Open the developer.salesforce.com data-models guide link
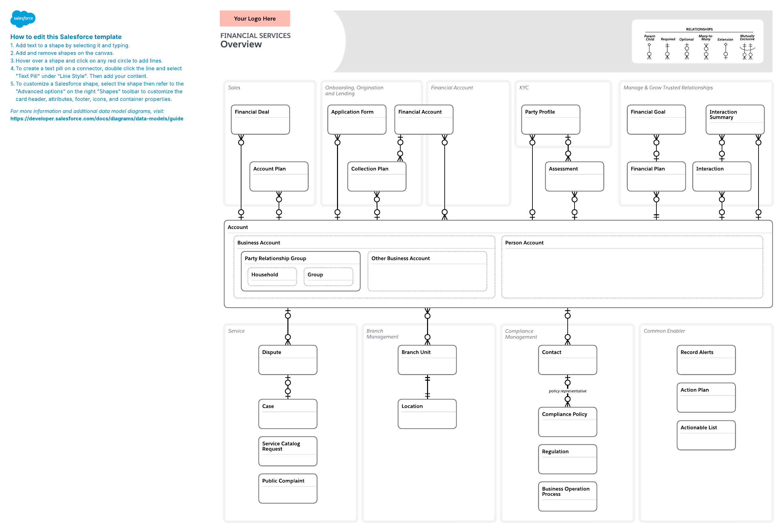783x532 pixels. tap(97, 119)
